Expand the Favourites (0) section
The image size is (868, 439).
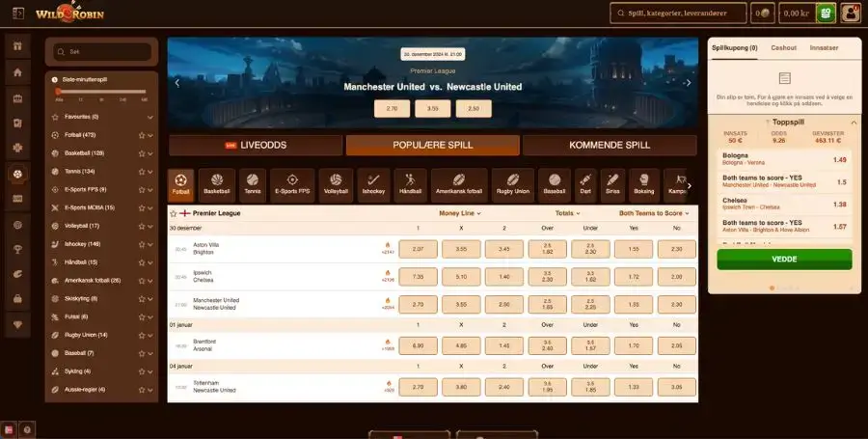point(150,118)
